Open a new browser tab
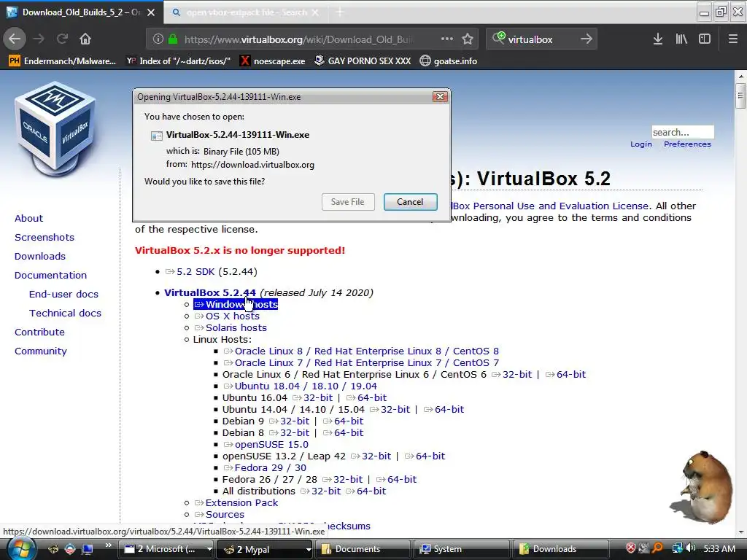 pyautogui.click(x=340, y=12)
